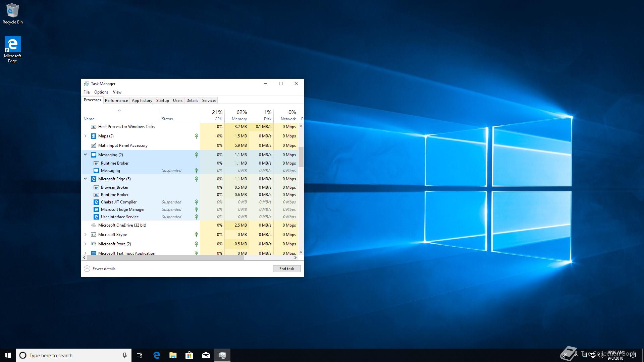Click the horizontal scrollbar right arrow
Viewport: 644px width, 362px height.
(x=296, y=258)
